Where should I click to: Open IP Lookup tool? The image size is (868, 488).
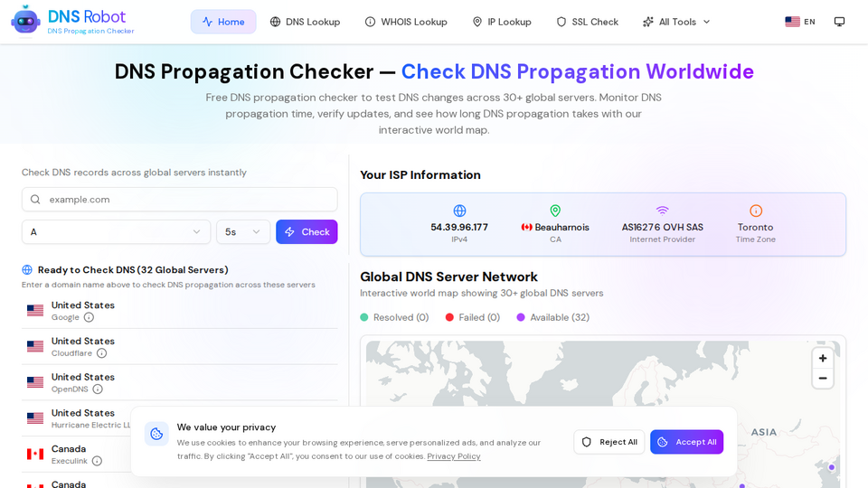502,22
